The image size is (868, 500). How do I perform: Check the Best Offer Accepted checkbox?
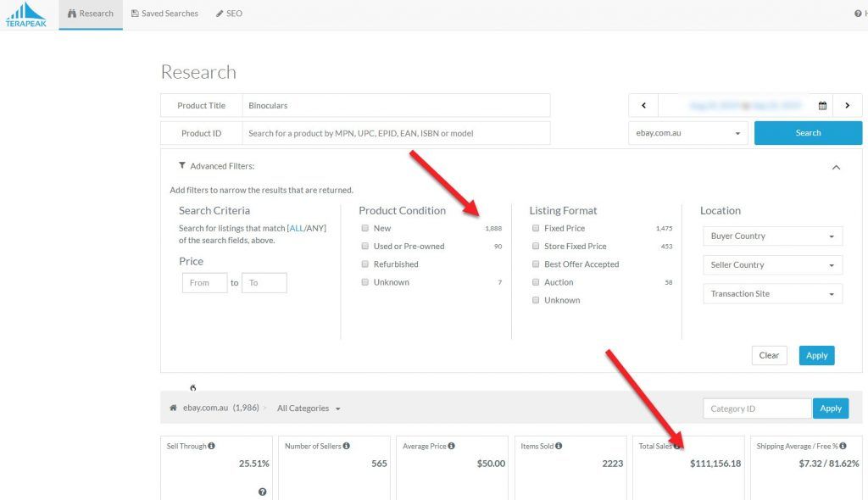pos(536,264)
